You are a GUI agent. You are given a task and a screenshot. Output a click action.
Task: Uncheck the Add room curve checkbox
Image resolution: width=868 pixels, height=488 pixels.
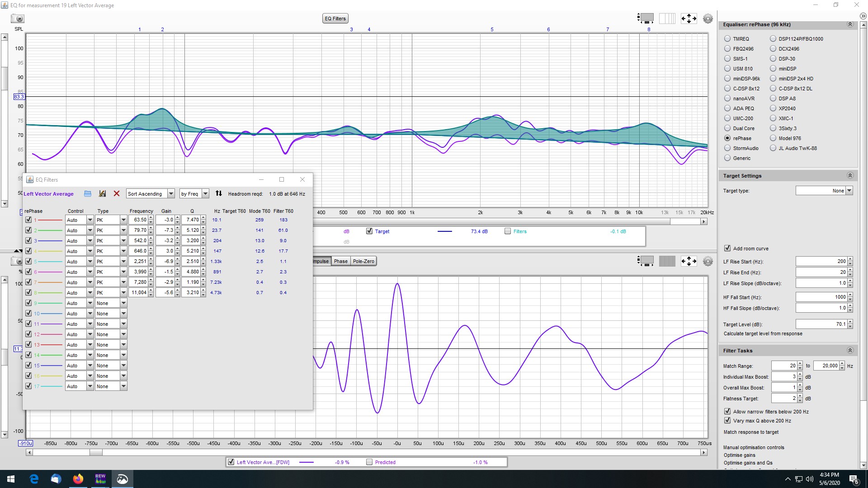727,248
